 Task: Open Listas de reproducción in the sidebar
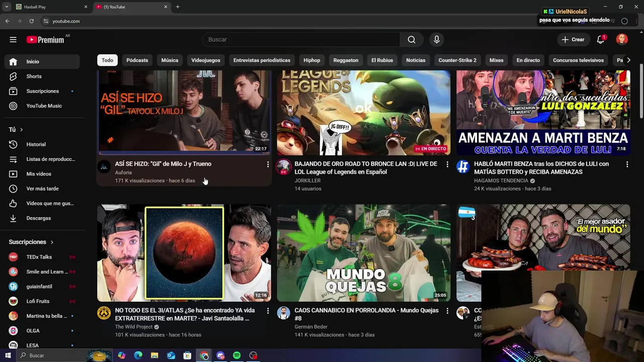coord(42,159)
